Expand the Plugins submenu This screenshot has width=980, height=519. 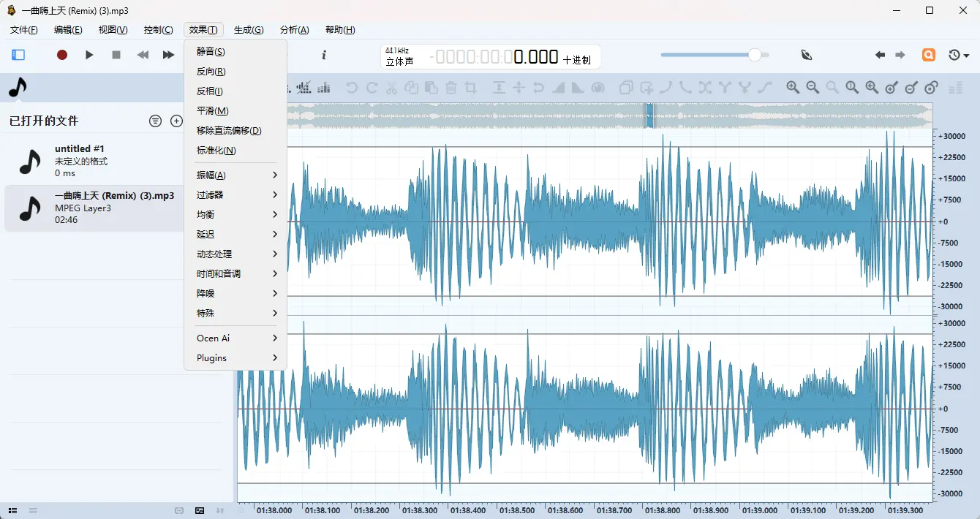click(x=235, y=358)
